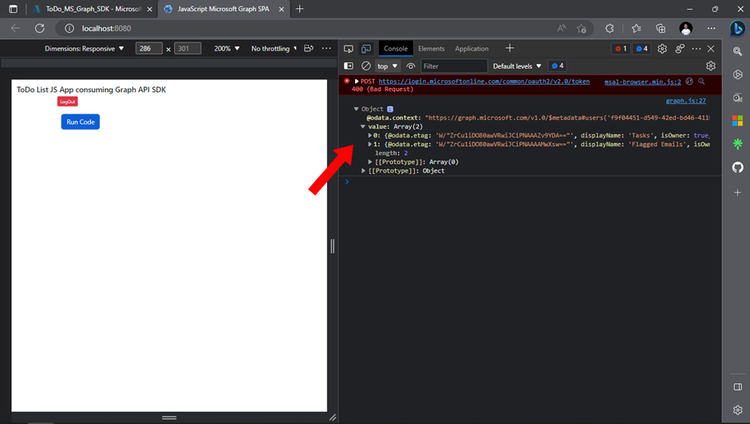Image resolution: width=750 pixels, height=424 pixels.
Task: Open the 200% zoom dropdown
Action: (227, 48)
